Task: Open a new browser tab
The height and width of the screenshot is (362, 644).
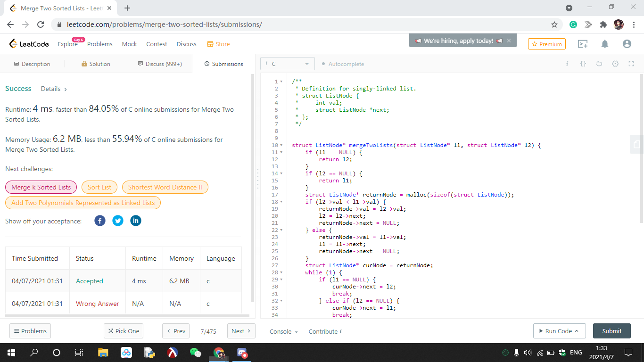Action: [127, 8]
